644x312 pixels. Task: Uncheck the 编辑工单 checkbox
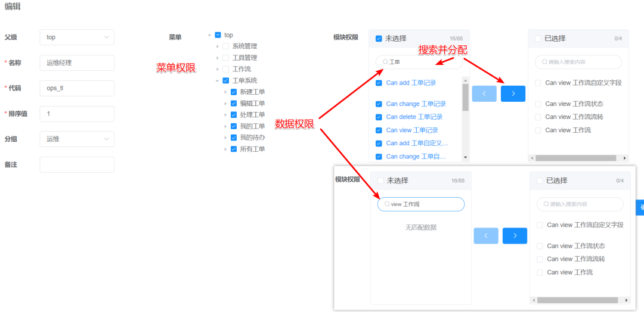(x=234, y=104)
